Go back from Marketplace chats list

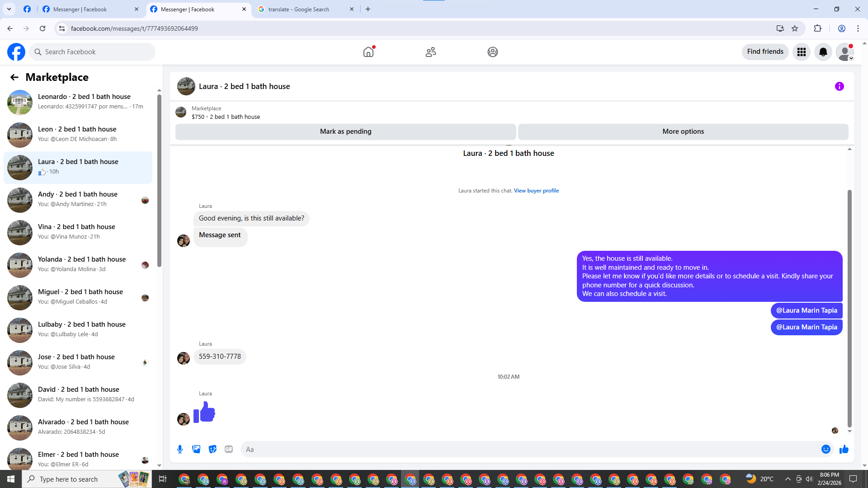[14, 77]
